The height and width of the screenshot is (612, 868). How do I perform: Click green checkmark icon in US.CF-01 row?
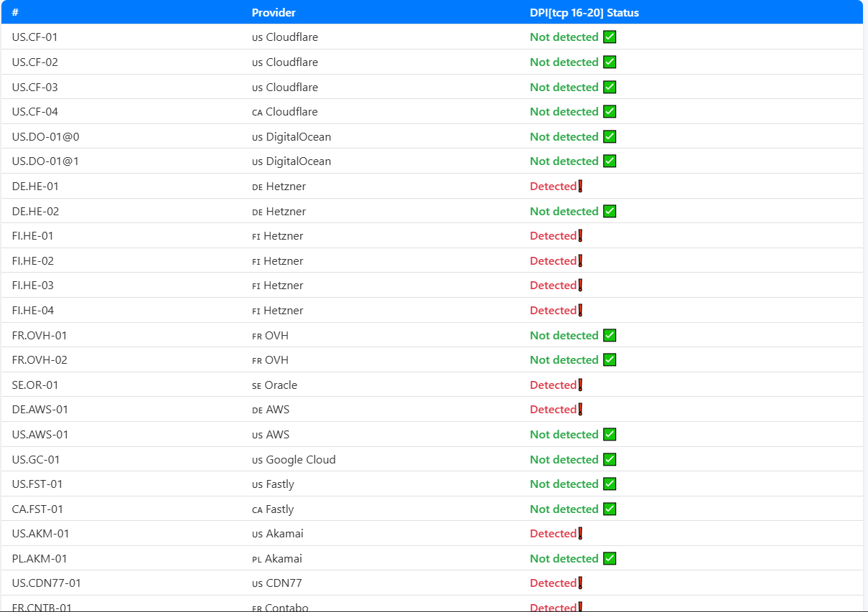610,37
